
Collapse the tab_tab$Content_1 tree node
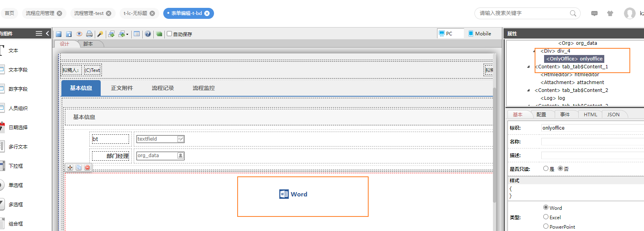coord(528,67)
